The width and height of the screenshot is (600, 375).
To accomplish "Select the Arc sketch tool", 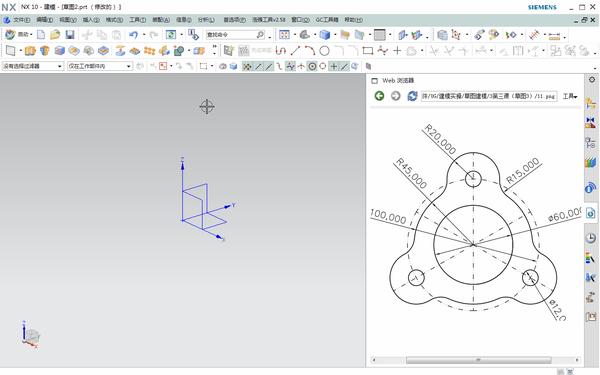I will pos(310,51).
